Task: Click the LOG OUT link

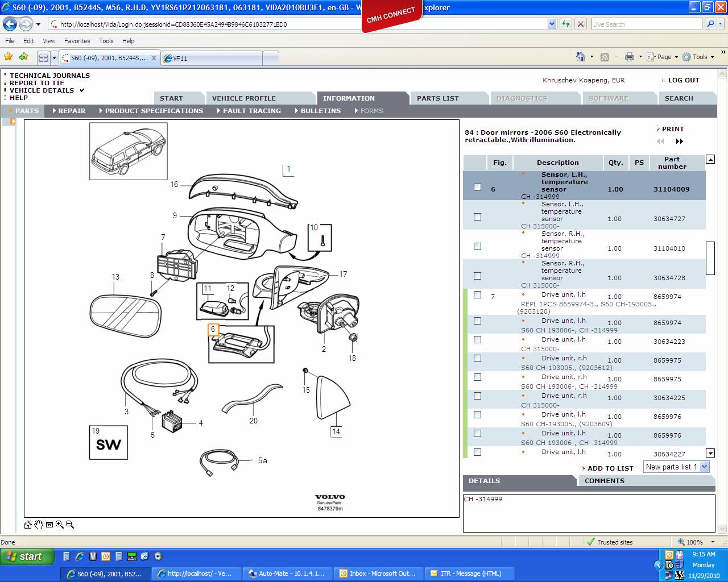Action: point(683,80)
